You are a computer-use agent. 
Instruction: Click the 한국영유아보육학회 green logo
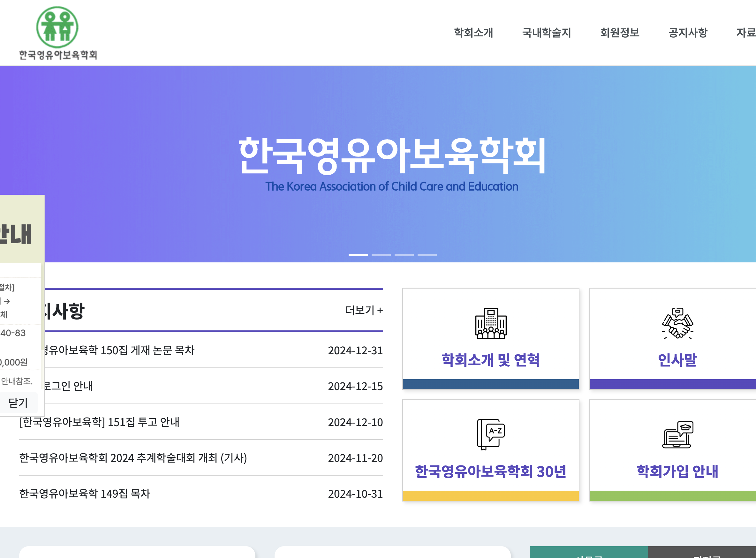click(58, 33)
